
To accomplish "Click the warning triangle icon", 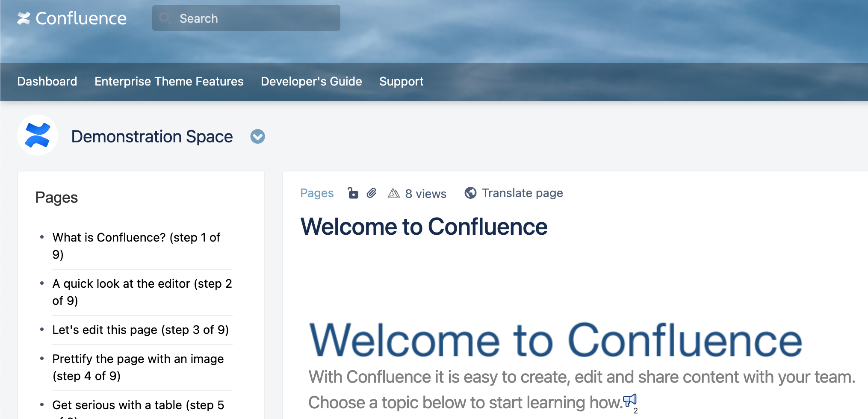I will click(394, 194).
